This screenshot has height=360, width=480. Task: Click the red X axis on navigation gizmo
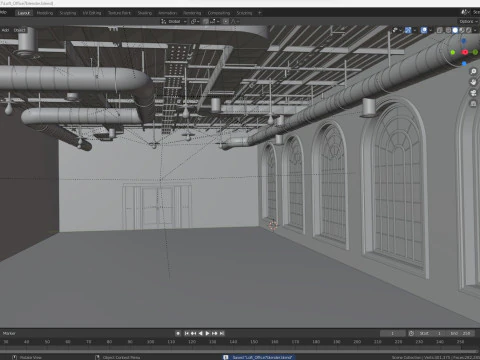pos(465,52)
